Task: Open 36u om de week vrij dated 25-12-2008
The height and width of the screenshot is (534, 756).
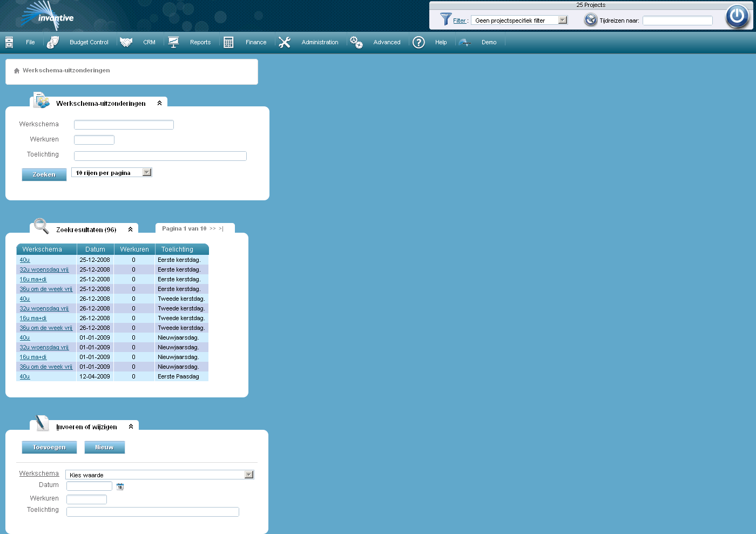Action: click(x=46, y=289)
